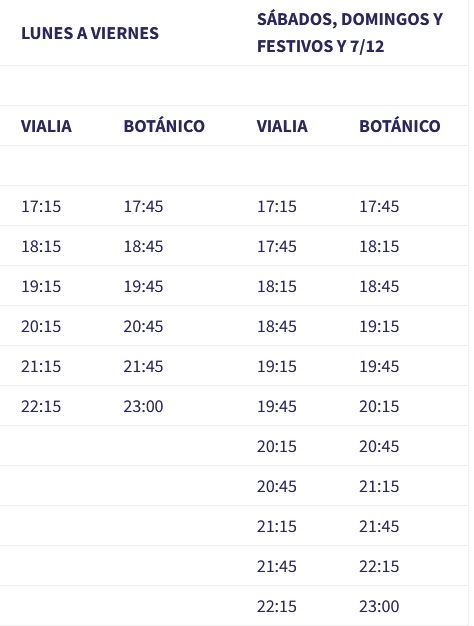
Task: Select the weekend BOTÁNICO column header
Action: (400, 126)
